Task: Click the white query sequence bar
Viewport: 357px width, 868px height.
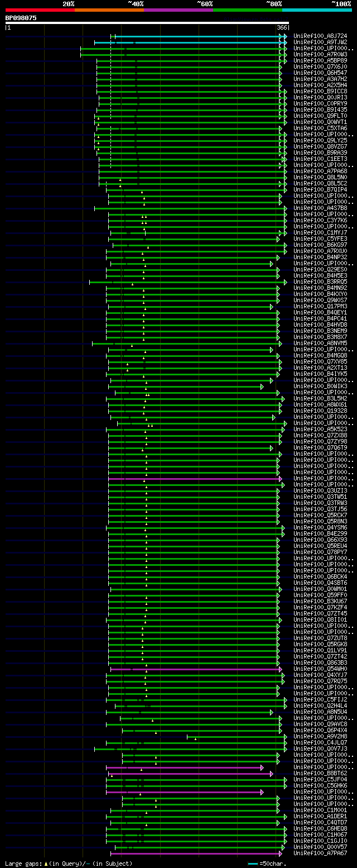Action: coord(147,23)
